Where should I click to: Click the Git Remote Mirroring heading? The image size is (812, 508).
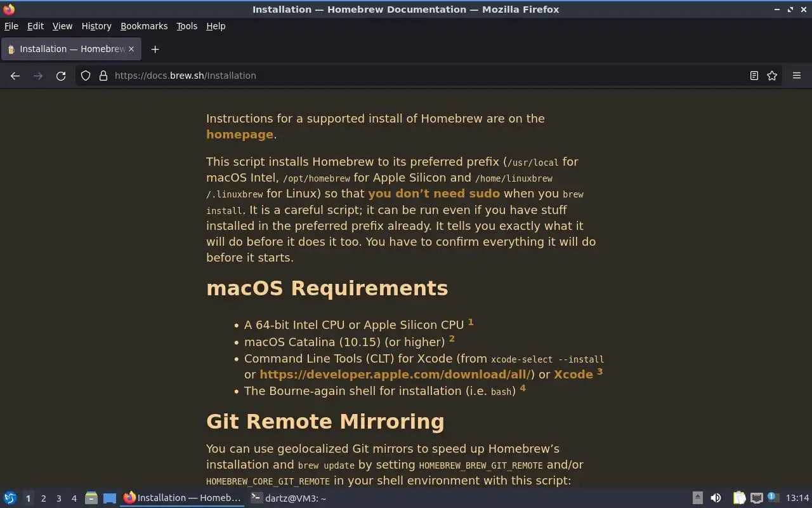click(x=325, y=422)
